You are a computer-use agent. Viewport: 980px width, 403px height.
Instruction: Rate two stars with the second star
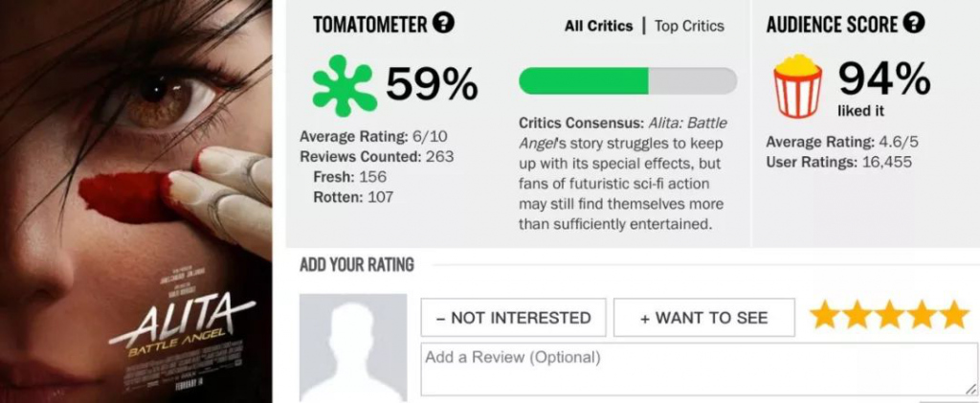coord(857,315)
